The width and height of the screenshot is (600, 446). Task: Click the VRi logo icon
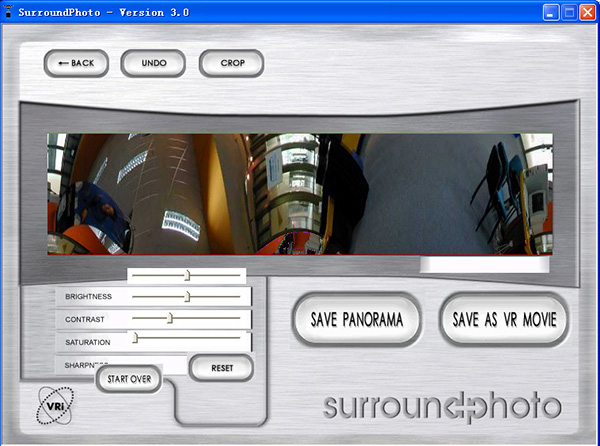[x=55, y=405]
